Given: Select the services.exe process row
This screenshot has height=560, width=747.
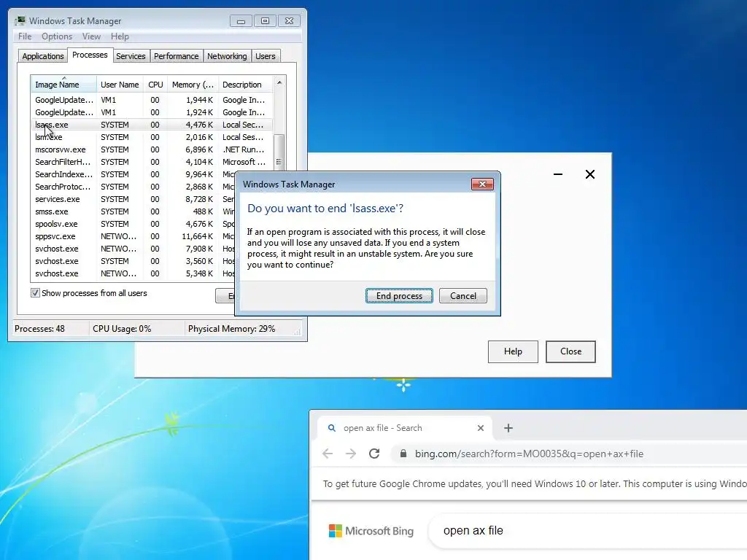Looking at the screenshot, I should pyautogui.click(x=133, y=199).
